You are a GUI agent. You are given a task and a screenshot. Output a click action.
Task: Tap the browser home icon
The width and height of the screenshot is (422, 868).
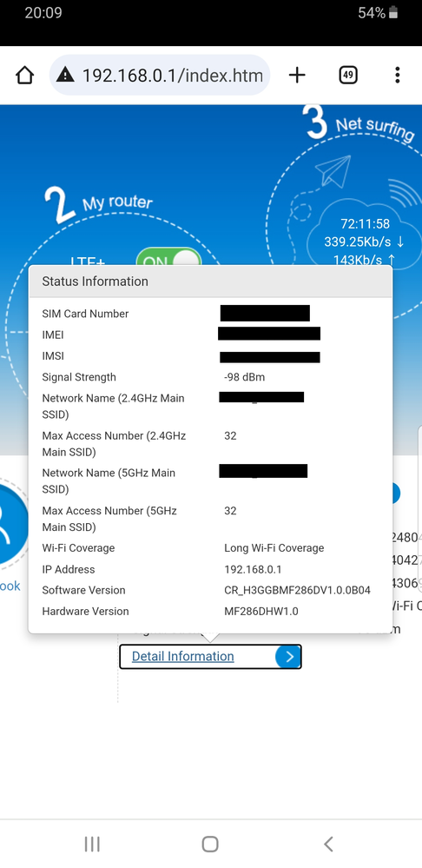click(25, 76)
